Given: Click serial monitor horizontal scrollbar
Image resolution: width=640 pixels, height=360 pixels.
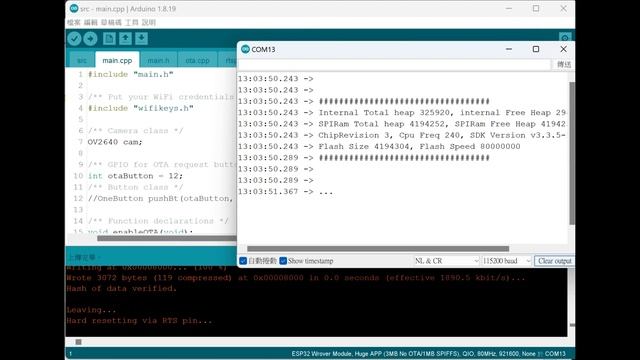Looking at the screenshot, I should pos(378,249).
